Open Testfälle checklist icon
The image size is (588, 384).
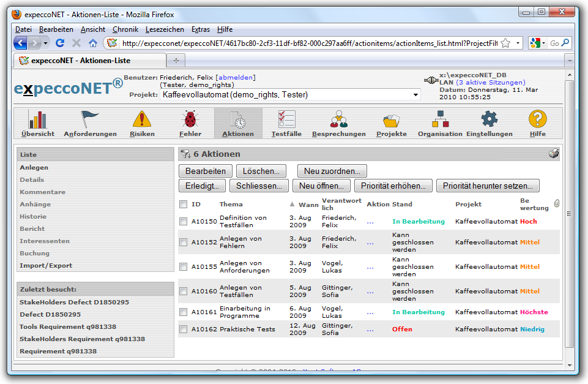click(x=286, y=119)
